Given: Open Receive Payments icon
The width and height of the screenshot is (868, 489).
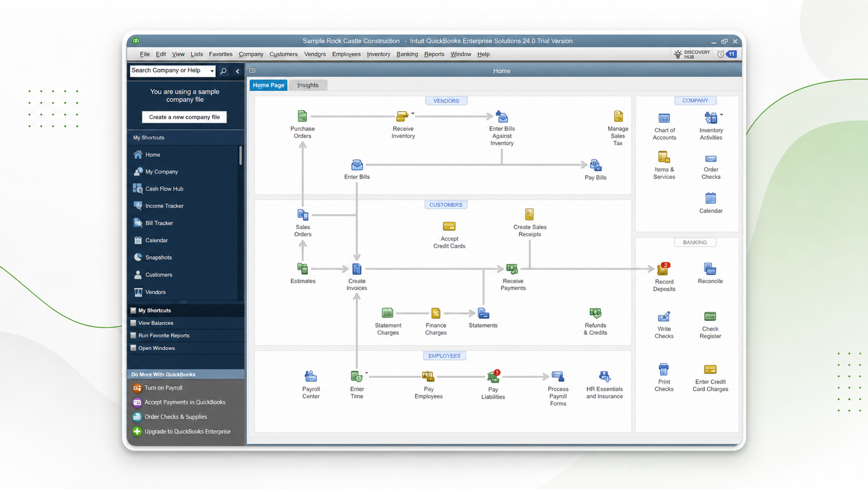Looking at the screenshot, I should (x=512, y=269).
